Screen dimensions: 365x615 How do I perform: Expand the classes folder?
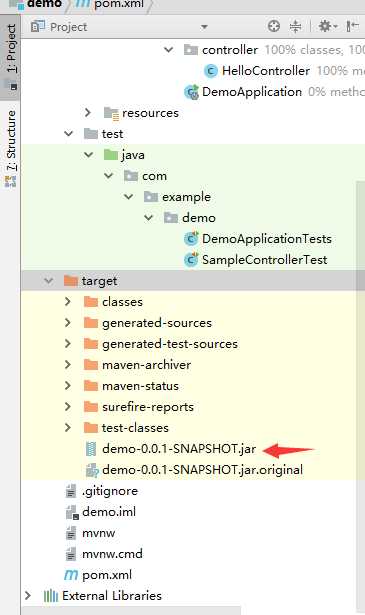click(68, 302)
